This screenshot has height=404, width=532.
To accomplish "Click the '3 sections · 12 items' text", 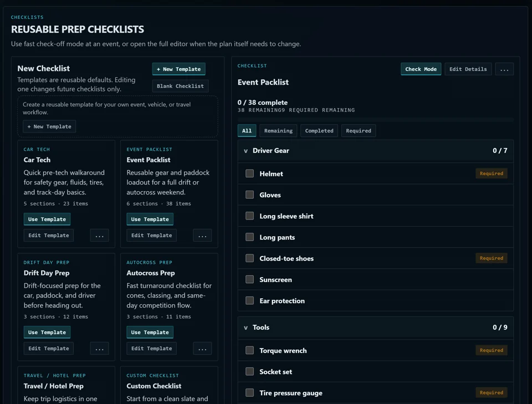I will [x=55, y=317].
